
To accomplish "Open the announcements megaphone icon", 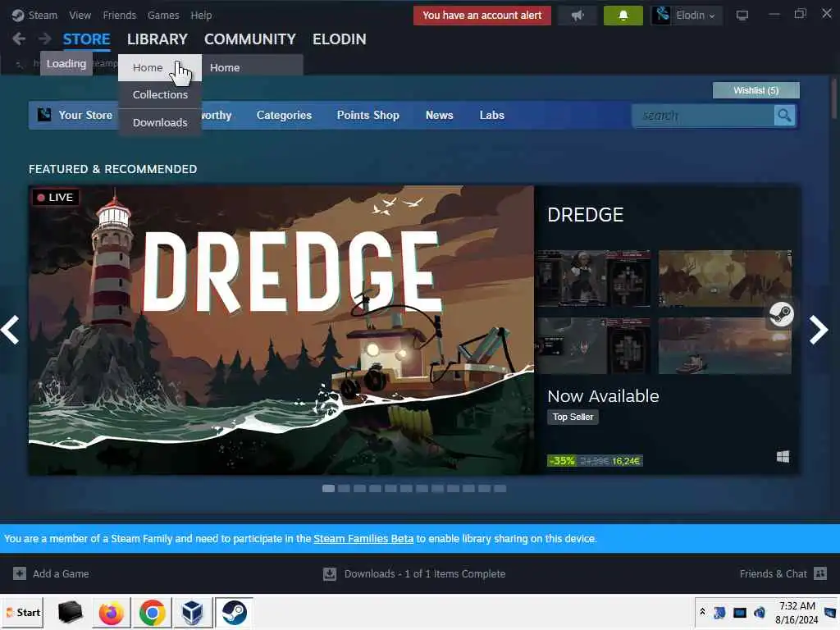I will [577, 16].
